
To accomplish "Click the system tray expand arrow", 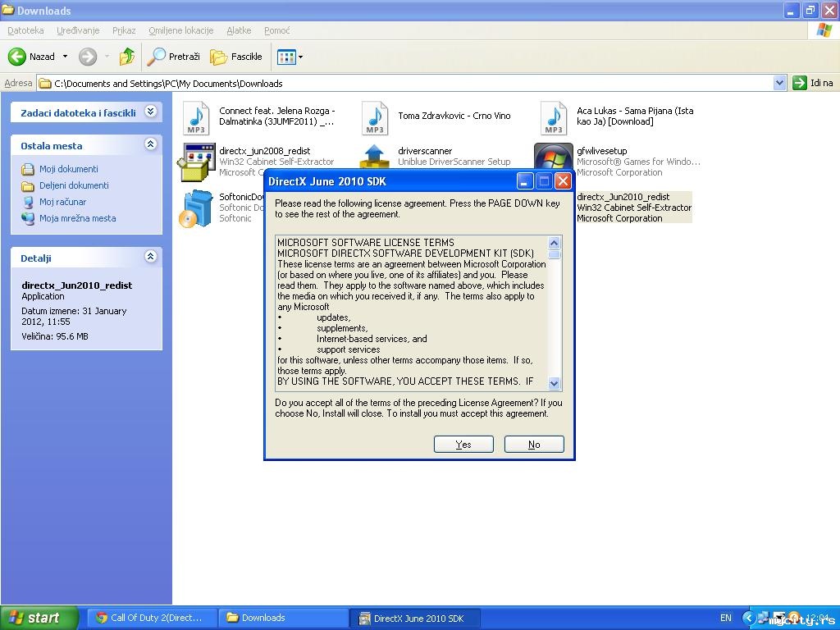I will point(748,618).
